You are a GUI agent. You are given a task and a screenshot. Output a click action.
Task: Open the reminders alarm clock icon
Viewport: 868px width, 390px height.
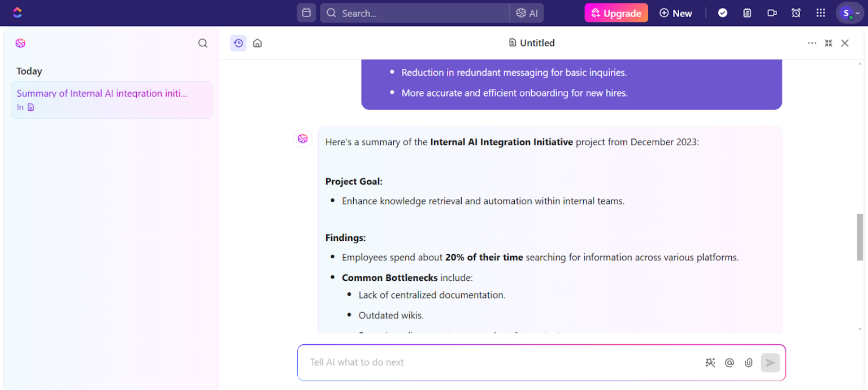click(796, 13)
